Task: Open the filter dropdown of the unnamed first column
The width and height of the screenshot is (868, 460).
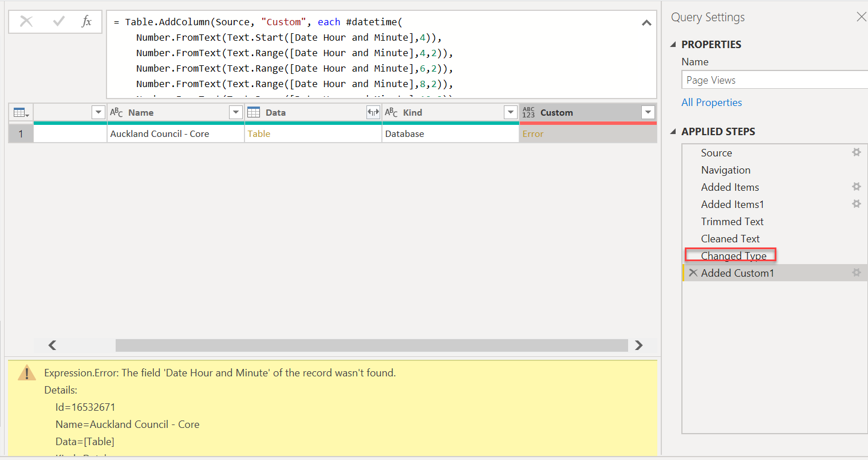Action: pyautogui.click(x=98, y=112)
